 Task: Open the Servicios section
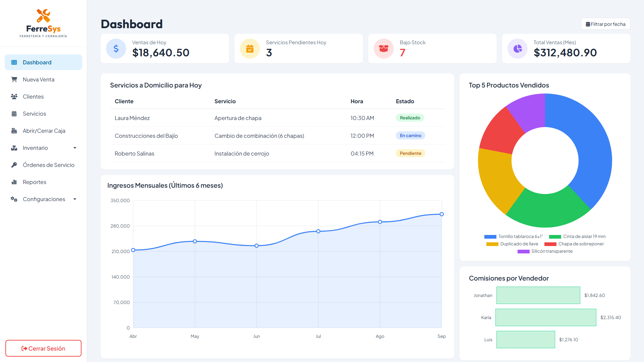pos(43,114)
